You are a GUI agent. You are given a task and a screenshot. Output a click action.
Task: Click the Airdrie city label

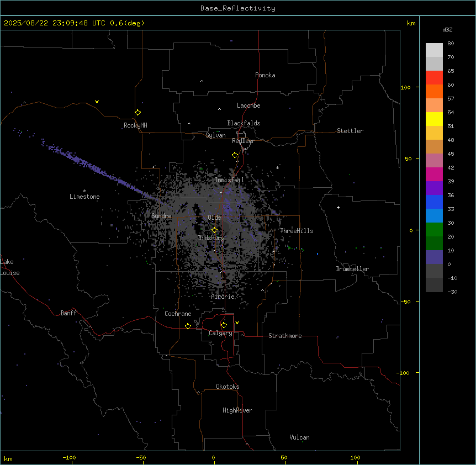tap(223, 297)
